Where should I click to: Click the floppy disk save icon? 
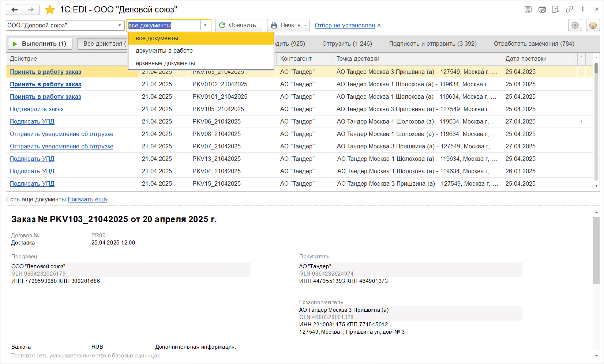click(x=528, y=10)
